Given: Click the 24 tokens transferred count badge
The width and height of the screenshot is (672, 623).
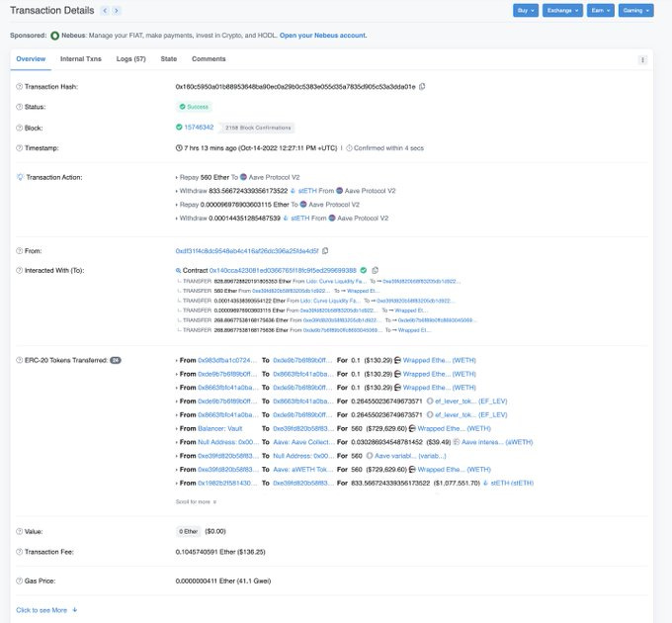Looking at the screenshot, I should [116, 360].
